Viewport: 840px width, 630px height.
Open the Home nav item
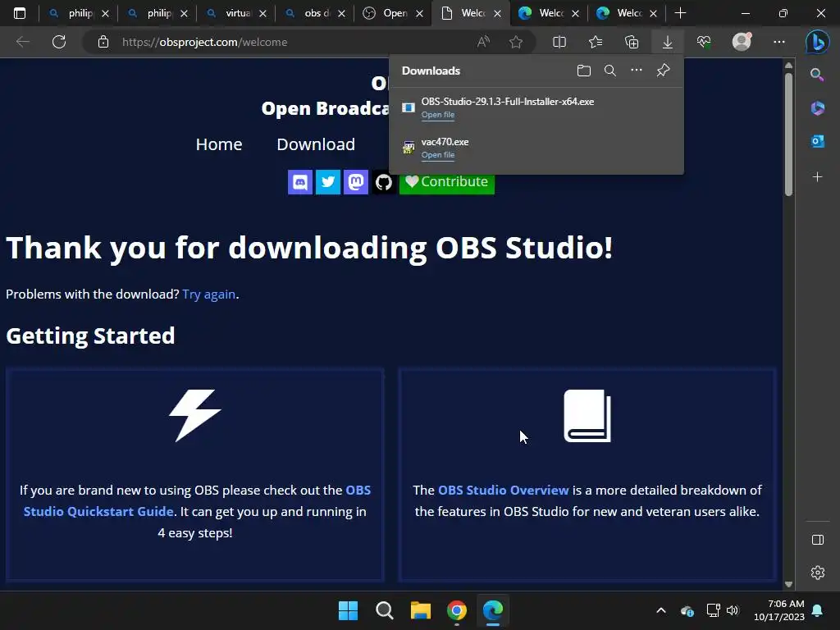[x=218, y=144]
